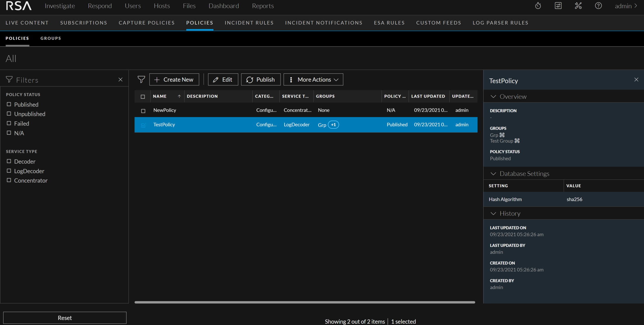Viewport: 644px width, 325px height.
Task: Click the +1 groups badge on TestPolicy
Action: (333, 125)
